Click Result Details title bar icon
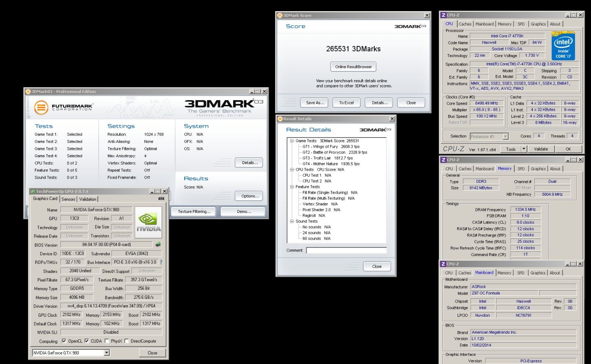This screenshot has height=364, width=591. (x=280, y=119)
